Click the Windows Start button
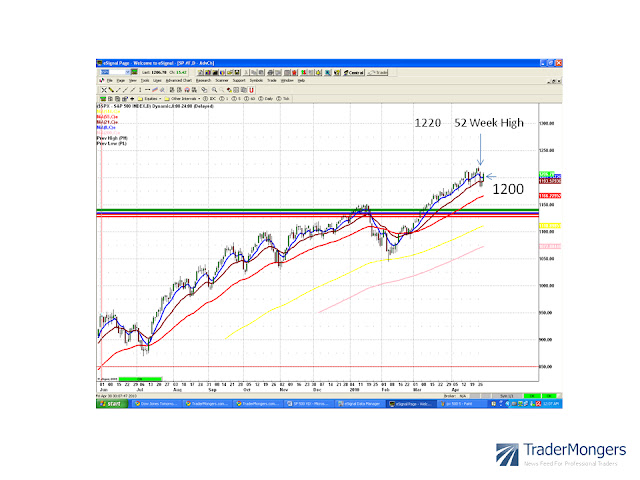The height and width of the screenshot is (480, 640). 112,404
